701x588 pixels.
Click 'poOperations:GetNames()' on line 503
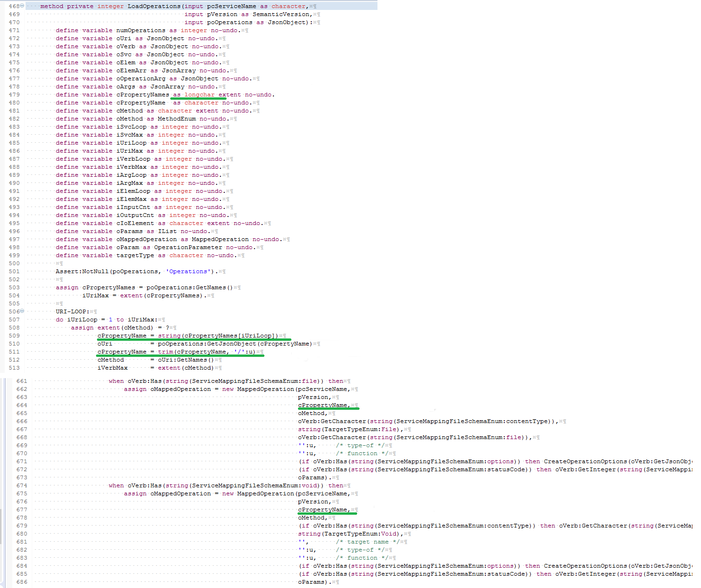point(190,287)
